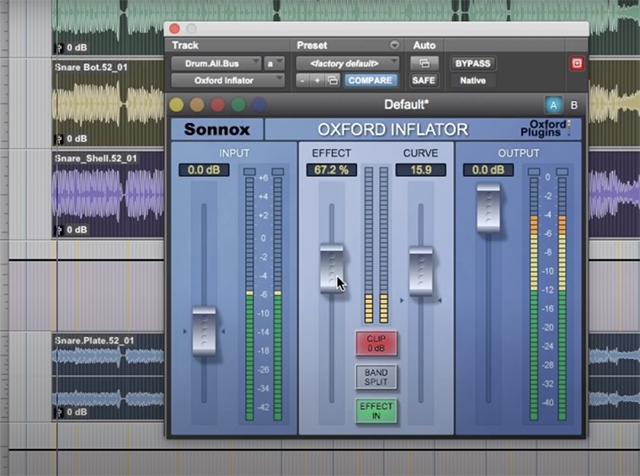Viewport: 640px width, 476px height.
Task: Click the Native format button
Action: tap(473, 80)
